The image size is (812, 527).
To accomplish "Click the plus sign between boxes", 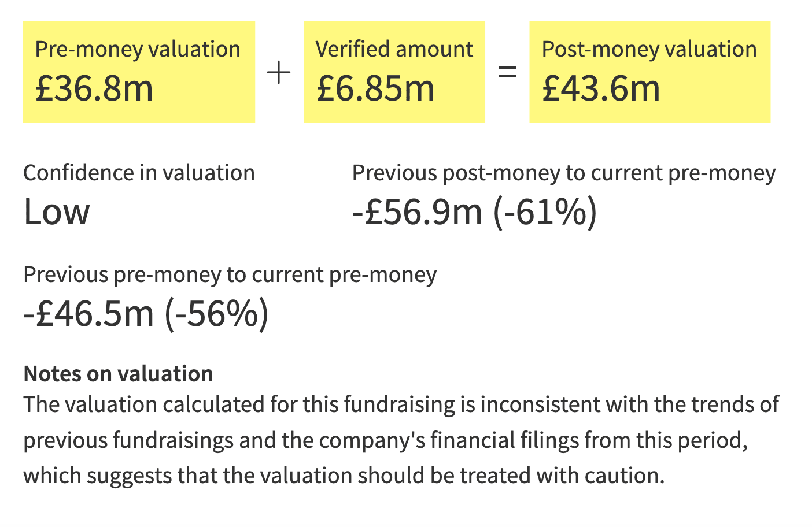I will click(279, 73).
